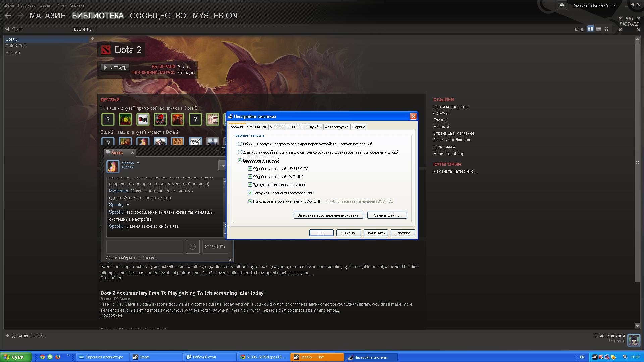Click the Change categories link
The width and height of the screenshot is (644, 362).
click(x=454, y=171)
